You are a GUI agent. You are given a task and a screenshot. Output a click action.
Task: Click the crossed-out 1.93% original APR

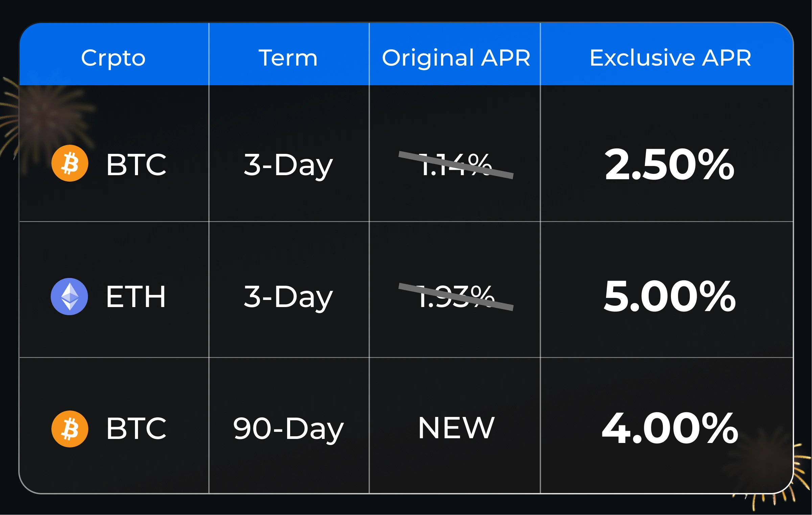pos(456,297)
